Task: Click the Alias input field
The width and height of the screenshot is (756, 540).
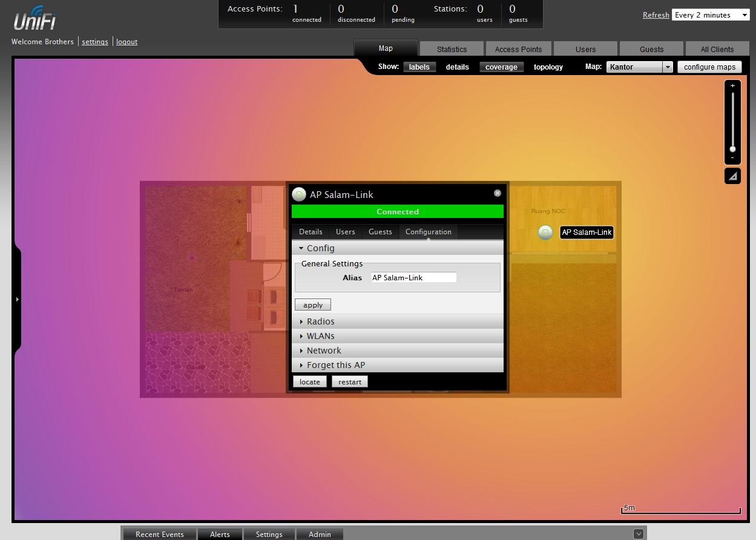Action: 414,277
